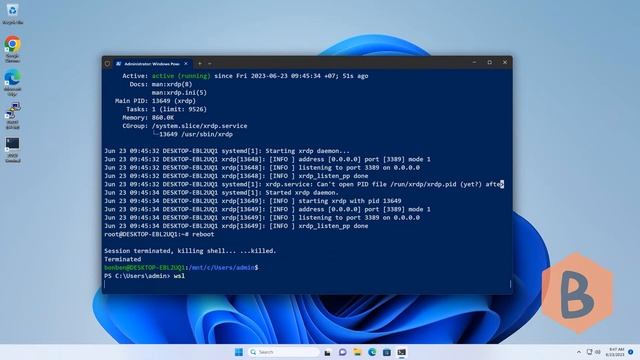Viewport: 640px width, 360px height.
Task: Click the '13649 /usr/sbin/xrdp' process line
Action: point(193,134)
